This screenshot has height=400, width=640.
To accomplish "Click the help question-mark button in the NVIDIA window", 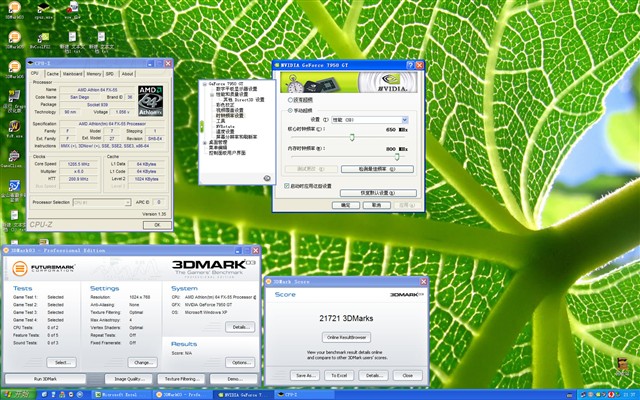I will (x=410, y=65).
